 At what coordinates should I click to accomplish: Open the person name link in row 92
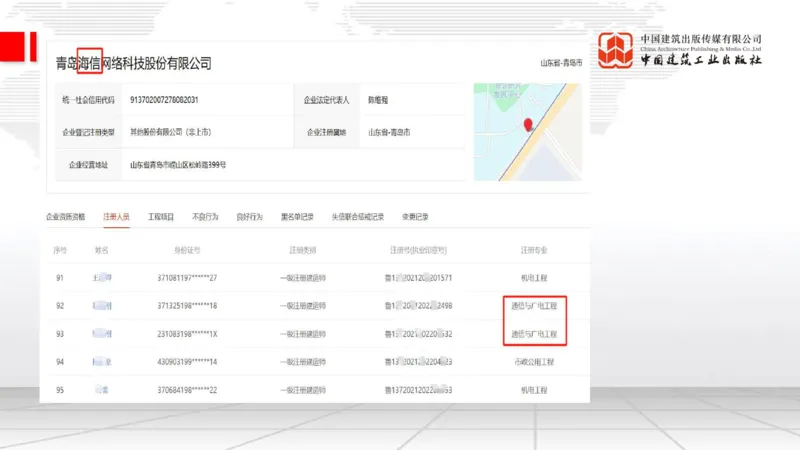coord(102,306)
